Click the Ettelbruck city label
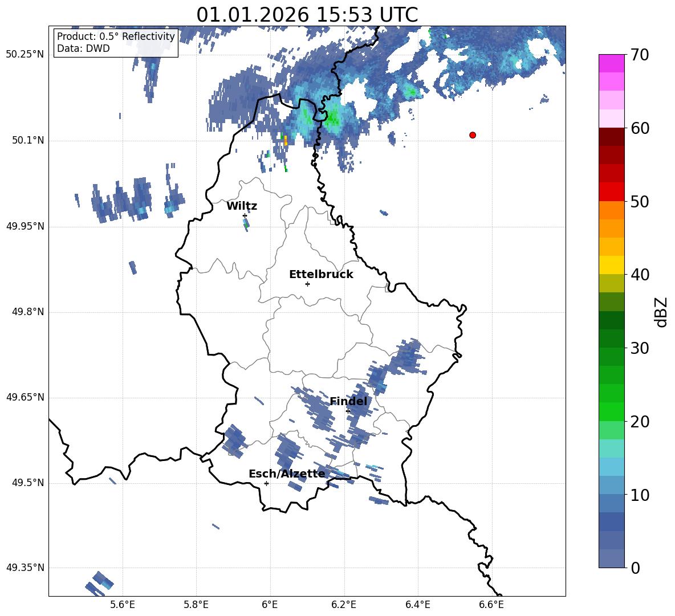 tap(321, 275)
